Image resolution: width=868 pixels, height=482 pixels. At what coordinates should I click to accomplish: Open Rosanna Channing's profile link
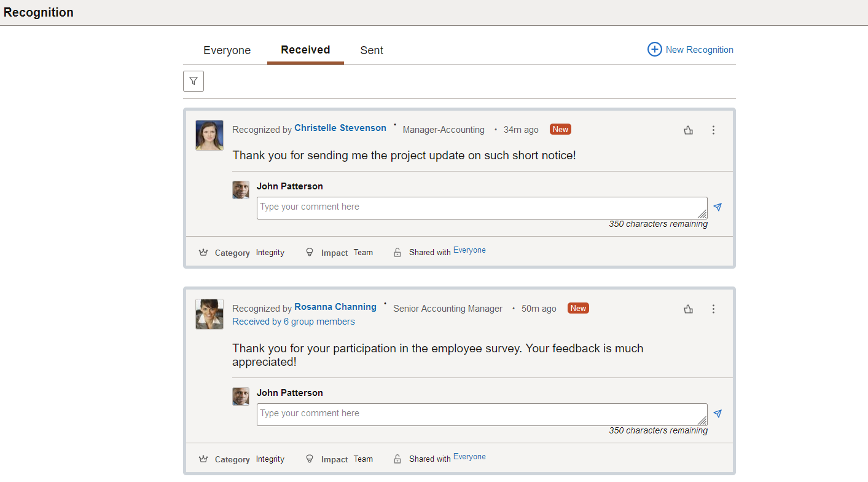coord(335,307)
